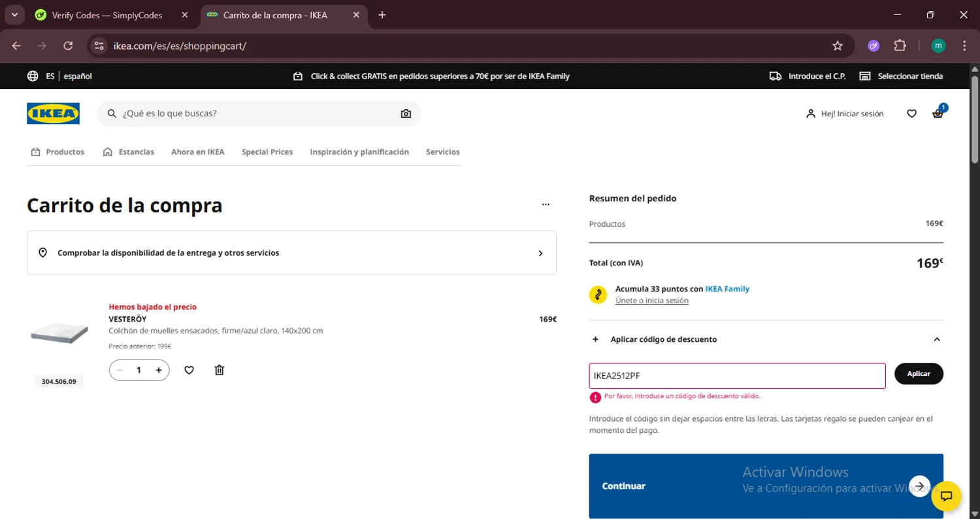
Task: Click the SimplyCodes extension icon
Action: coord(874,46)
